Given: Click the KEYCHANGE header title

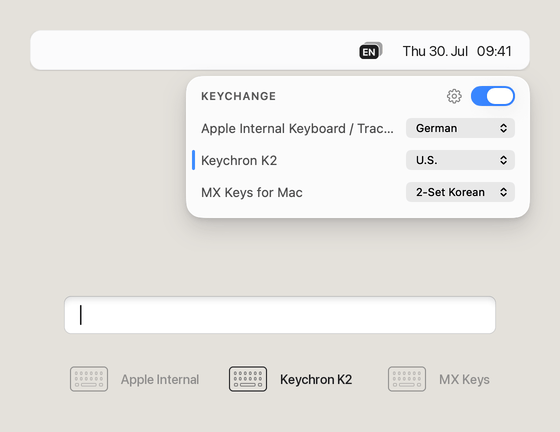Looking at the screenshot, I should pos(239,96).
